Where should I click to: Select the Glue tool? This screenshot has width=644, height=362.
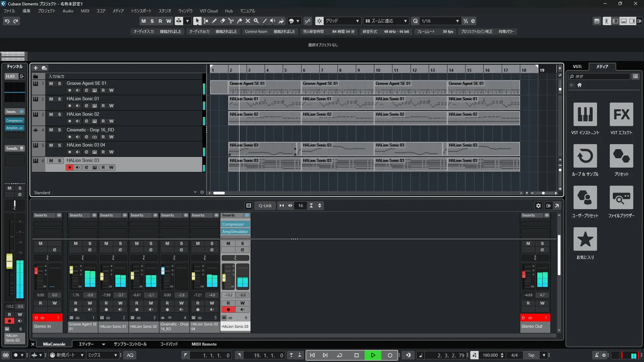click(x=239, y=21)
